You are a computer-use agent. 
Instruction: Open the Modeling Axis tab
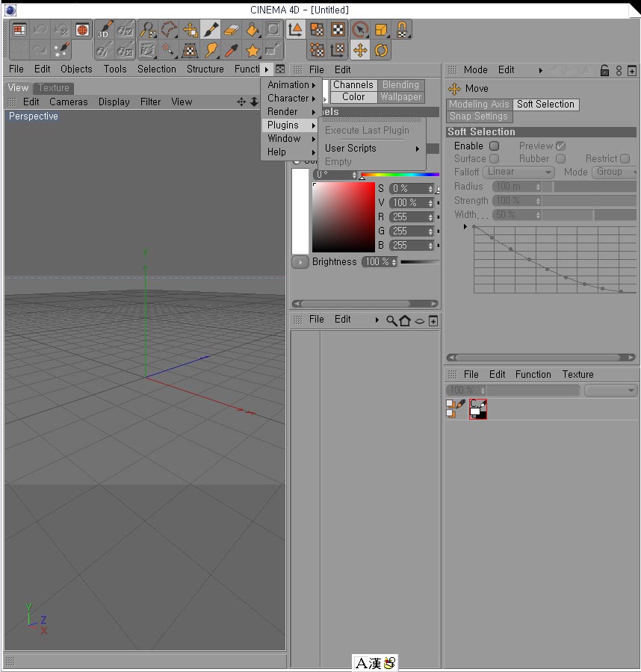tap(479, 104)
